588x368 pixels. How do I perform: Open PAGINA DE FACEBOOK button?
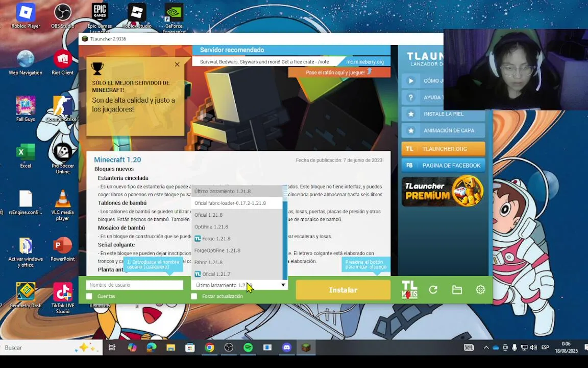click(x=443, y=165)
